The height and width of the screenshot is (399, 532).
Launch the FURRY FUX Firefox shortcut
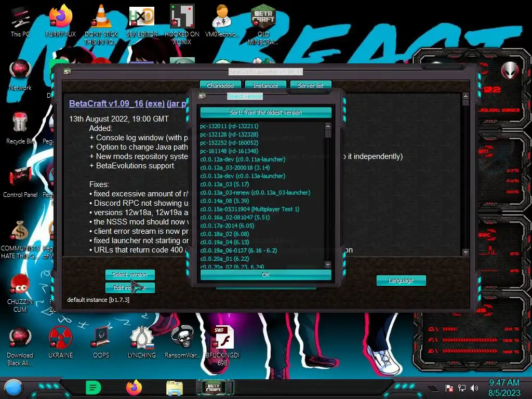point(60,21)
